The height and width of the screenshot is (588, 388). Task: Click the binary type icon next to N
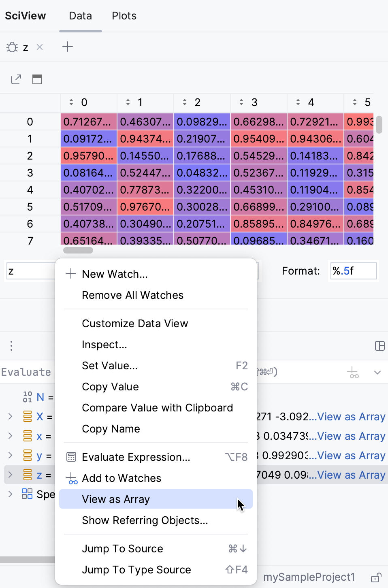pos(28,397)
